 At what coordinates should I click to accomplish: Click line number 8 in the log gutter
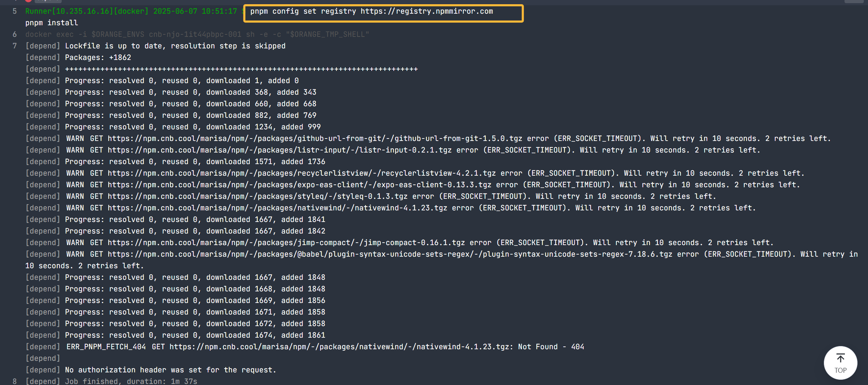coord(15,381)
